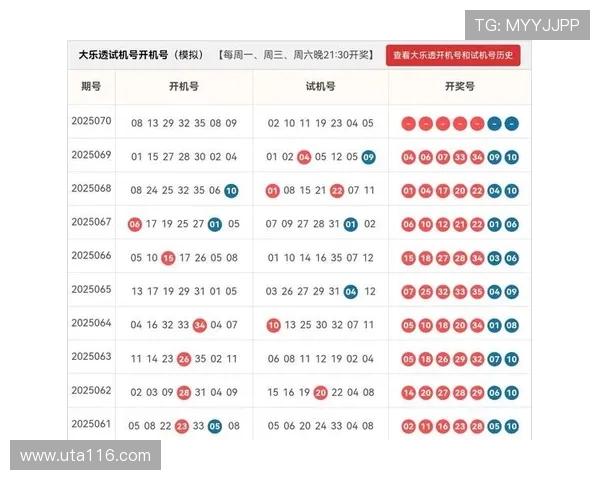Screen dimensions: 600x480
Task: Click red ball 17 in 2025068 开奖号
Action: coord(443,191)
